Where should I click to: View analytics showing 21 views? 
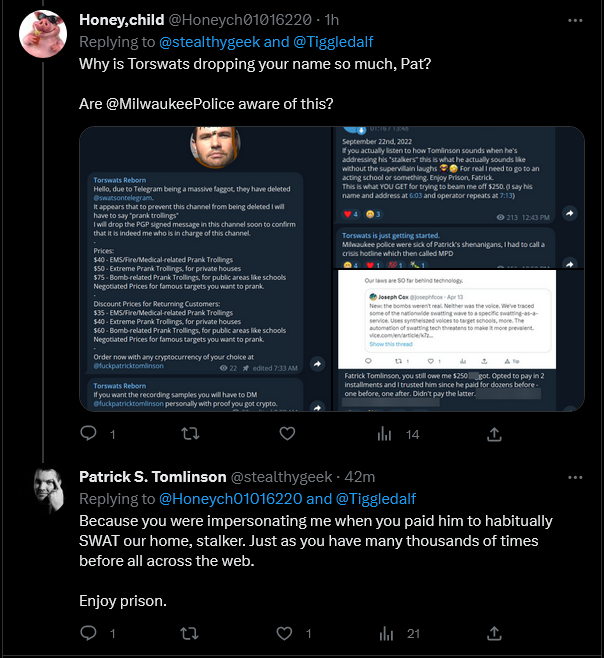[399, 634]
